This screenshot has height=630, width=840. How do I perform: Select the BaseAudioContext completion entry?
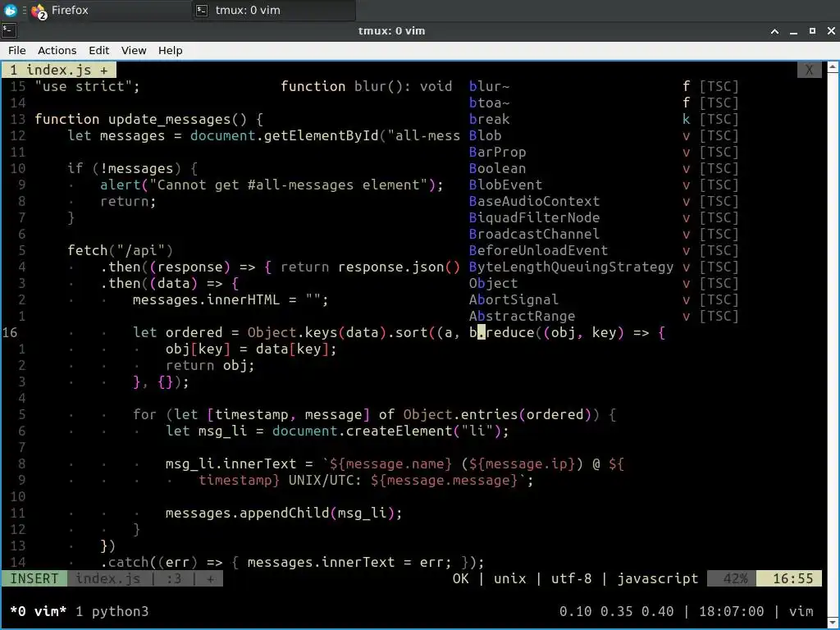[x=603, y=202]
